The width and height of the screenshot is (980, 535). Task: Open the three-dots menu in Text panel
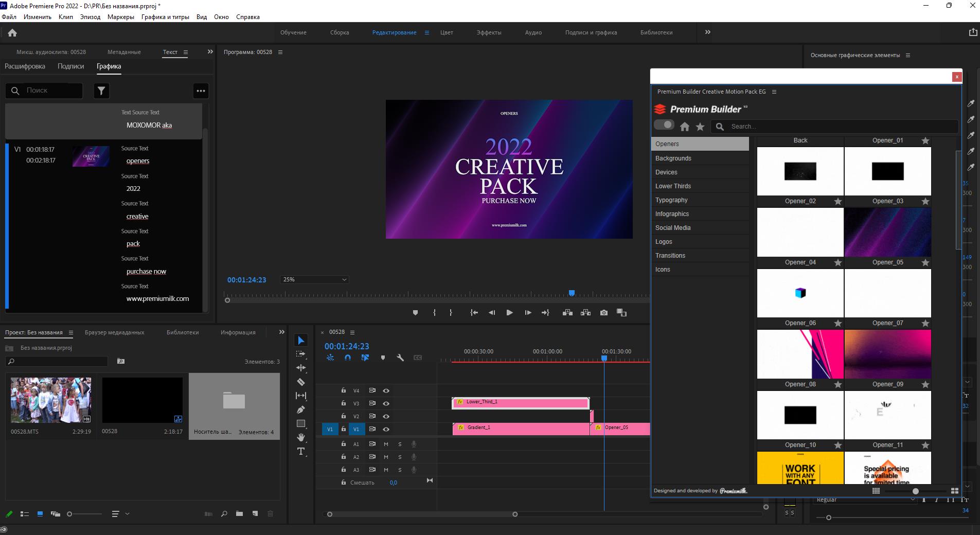coord(201,91)
